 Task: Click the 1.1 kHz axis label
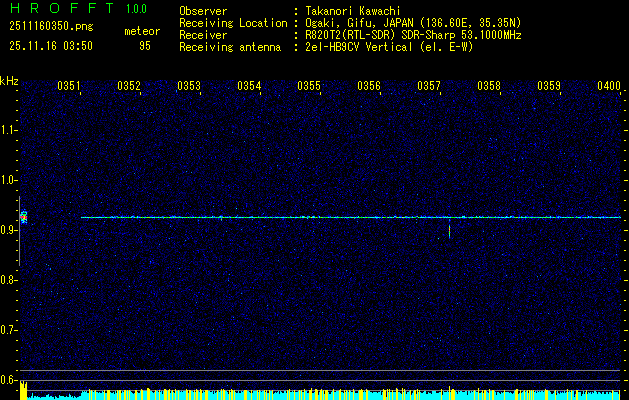[x=8, y=130]
